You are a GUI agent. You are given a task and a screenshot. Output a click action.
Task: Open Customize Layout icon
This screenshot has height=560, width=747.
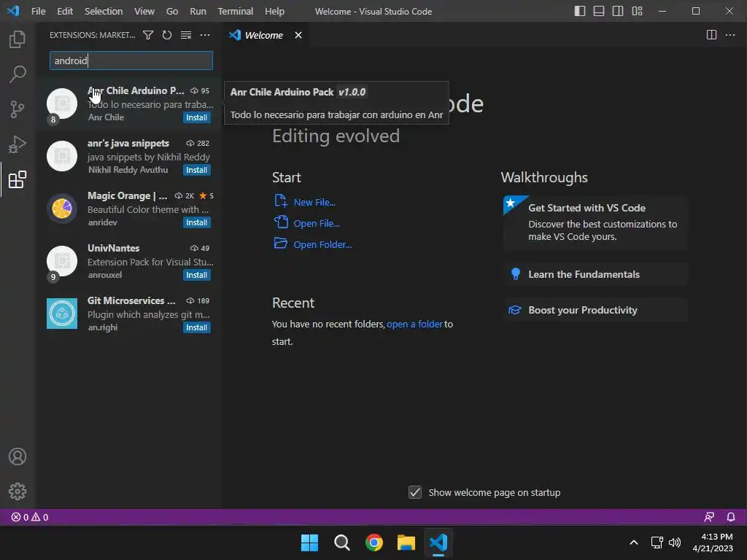[637, 11]
